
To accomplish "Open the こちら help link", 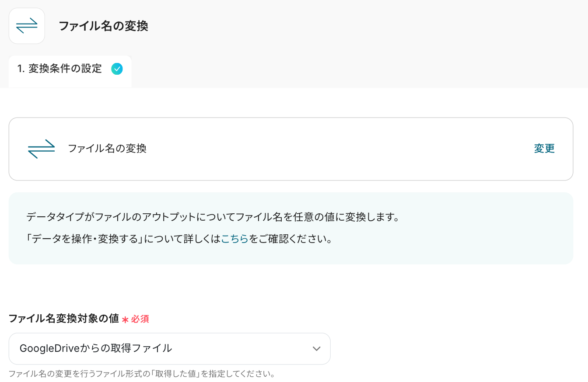I will [235, 239].
